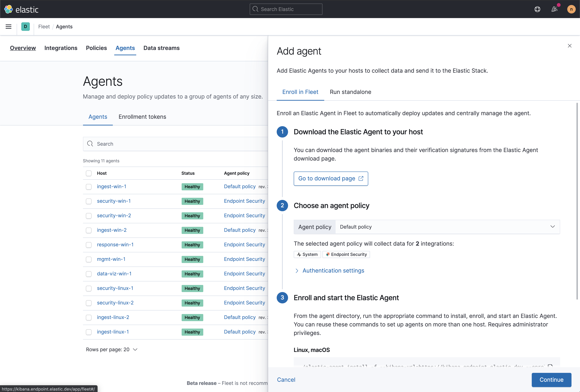Switch to Run standalone tab
The image size is (580, 392).
tap(350, 92)
